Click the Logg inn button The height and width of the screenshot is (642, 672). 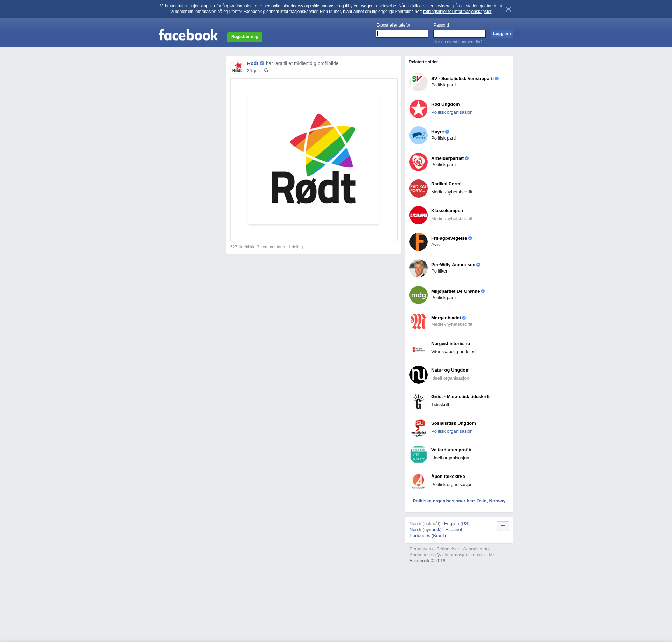502,34
